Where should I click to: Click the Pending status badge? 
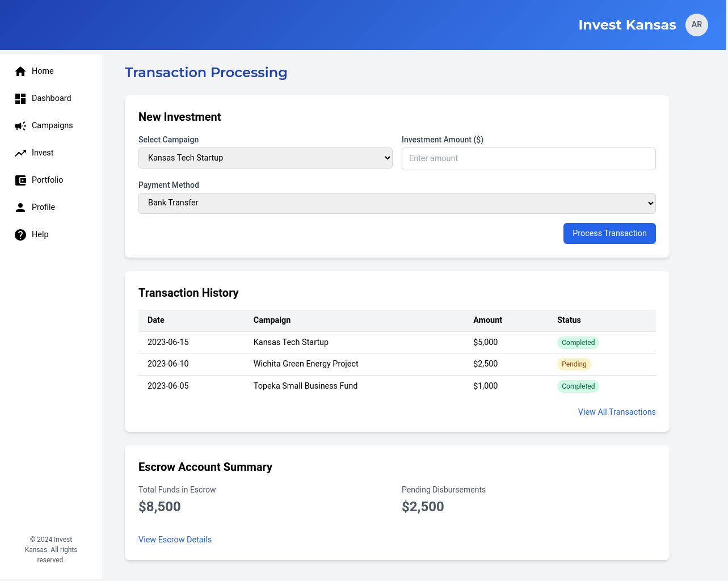click(x=574, y=364)
